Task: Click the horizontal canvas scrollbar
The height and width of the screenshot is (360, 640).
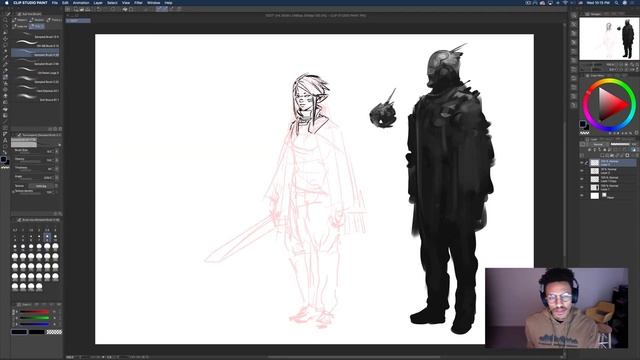Action: point(354,357)
